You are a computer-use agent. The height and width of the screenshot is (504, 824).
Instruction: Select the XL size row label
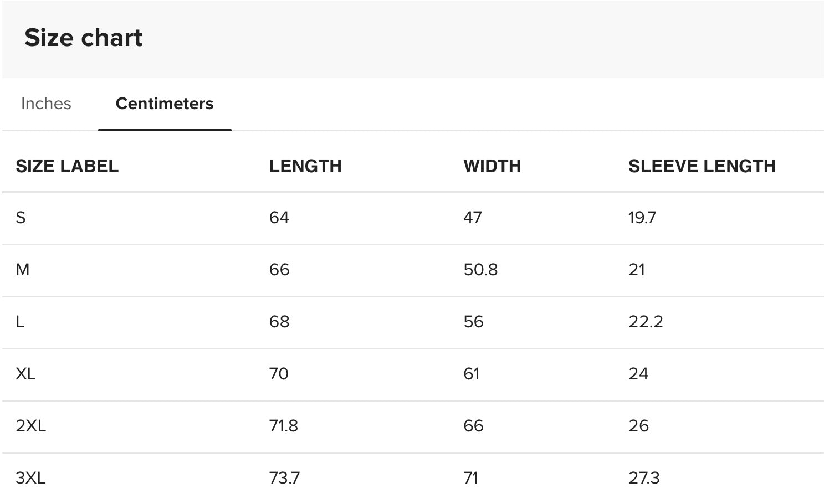click(25, 374)
